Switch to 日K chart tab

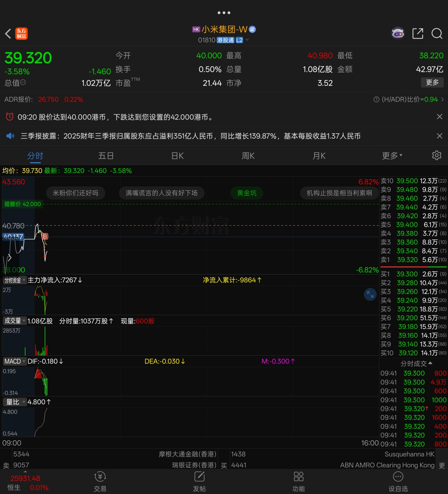tap(177, 156)
